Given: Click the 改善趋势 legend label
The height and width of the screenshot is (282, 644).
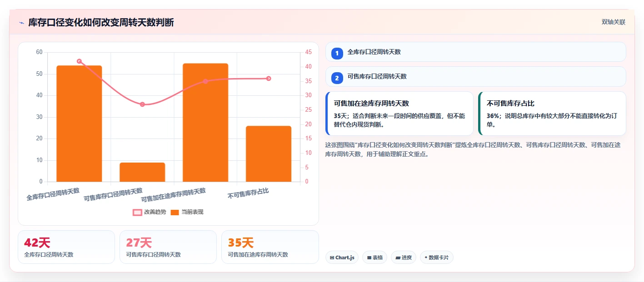Looking at the screenshot, I should (155, 212).
